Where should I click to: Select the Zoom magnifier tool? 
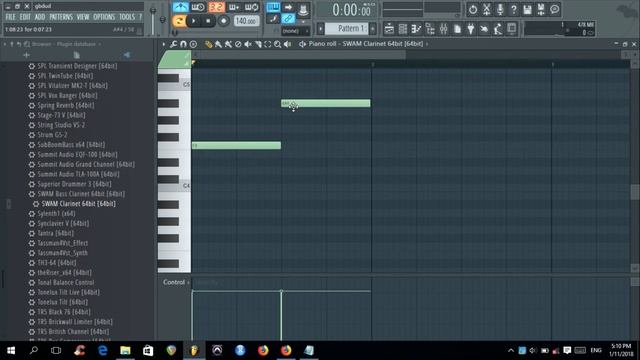point(278,44)
